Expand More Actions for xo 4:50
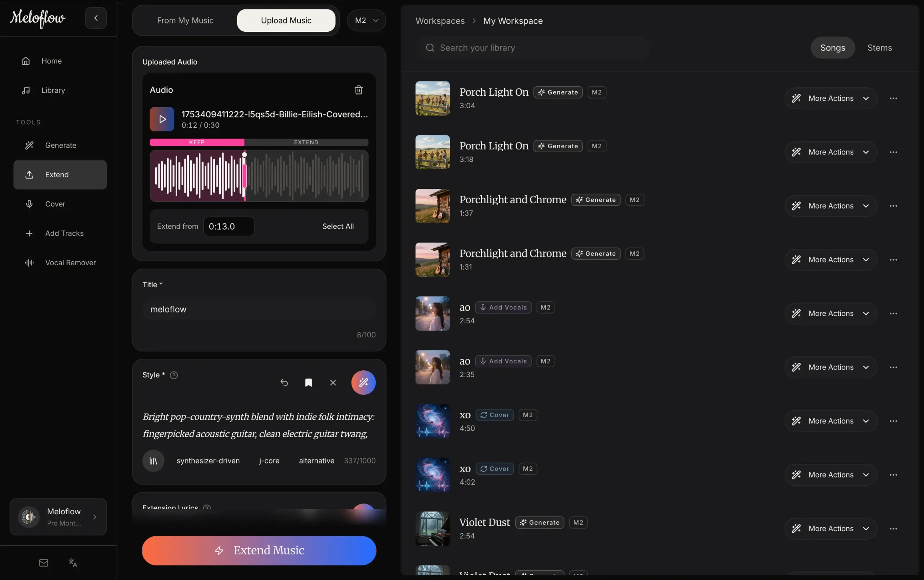Screen dimensions: 924x580 tap(831, 421)
